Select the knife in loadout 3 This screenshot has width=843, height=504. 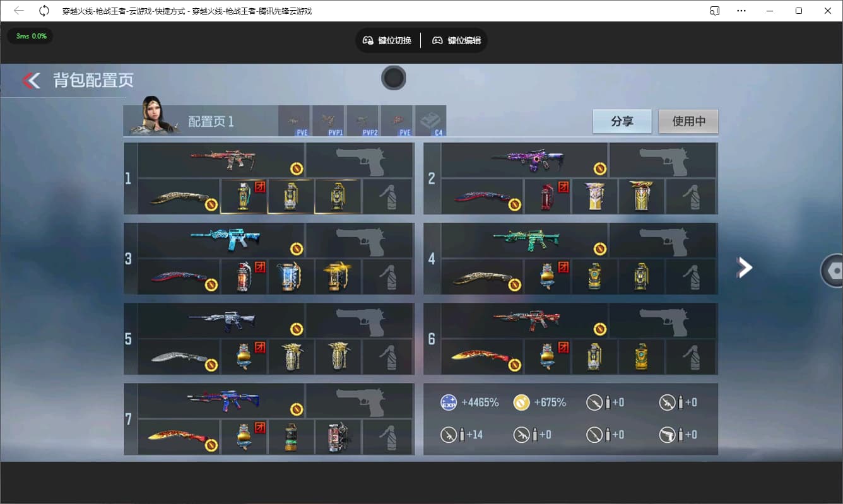point(179,277)
